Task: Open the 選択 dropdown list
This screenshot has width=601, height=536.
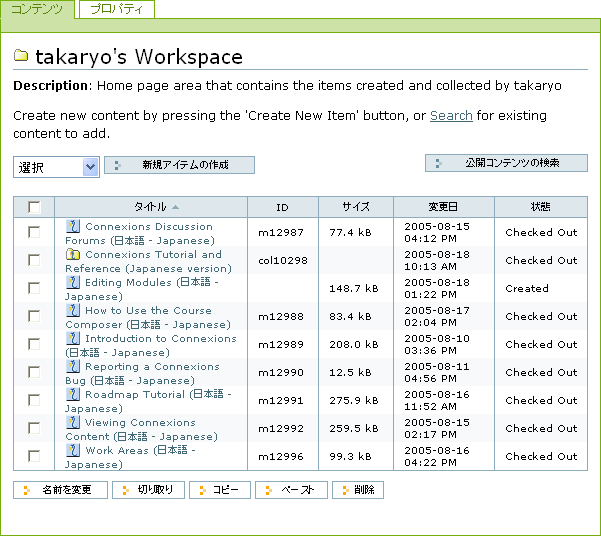Action: pos(56,167)
